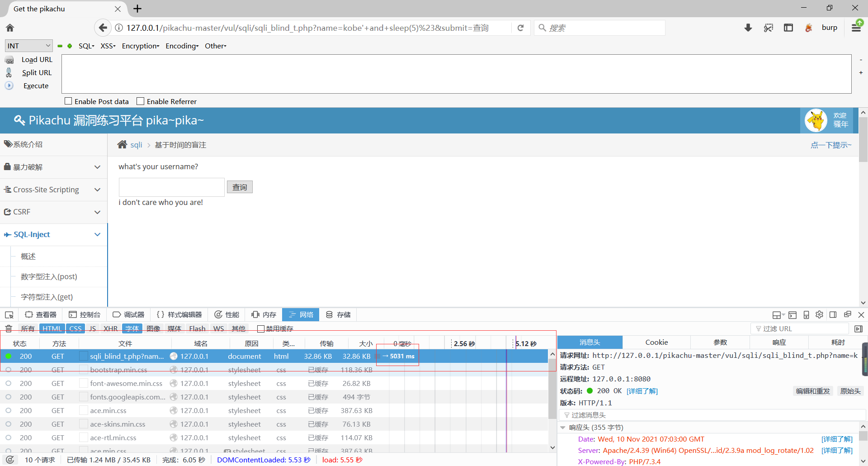The image size is (868, 466).
Task: Click the 查询 submit button
Action: coord(240,187)
